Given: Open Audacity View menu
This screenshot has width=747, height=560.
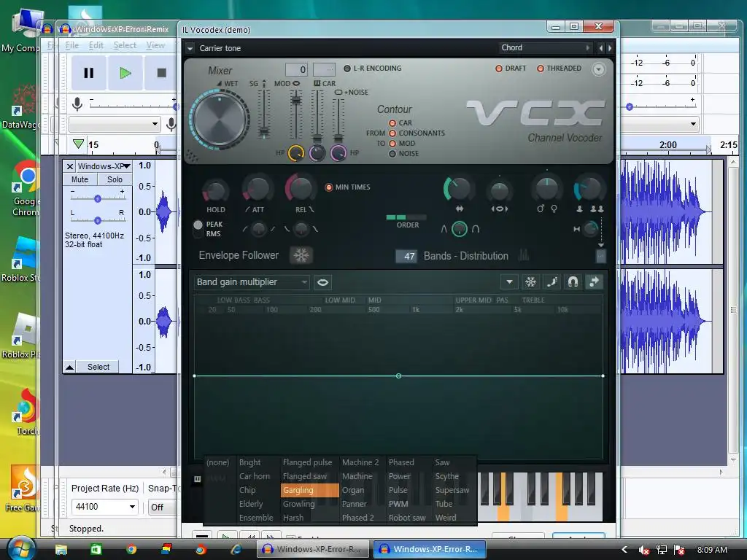Looking at the screenshot, I should [155, 45].
